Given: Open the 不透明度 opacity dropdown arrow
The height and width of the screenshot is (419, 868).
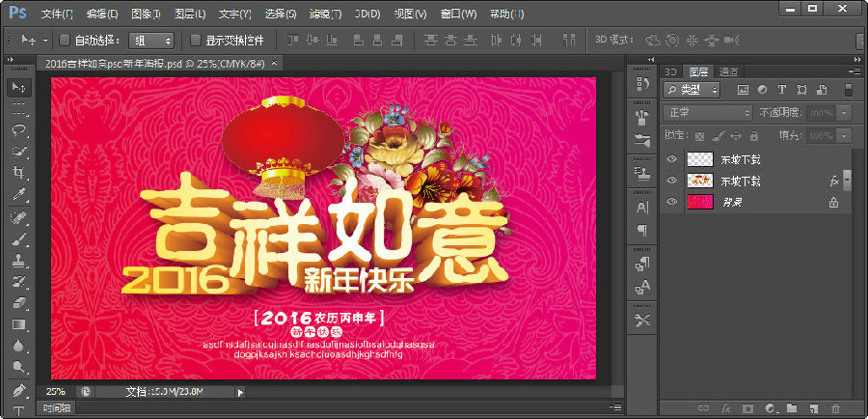Looking at the screenshot, I should (844, 113).
